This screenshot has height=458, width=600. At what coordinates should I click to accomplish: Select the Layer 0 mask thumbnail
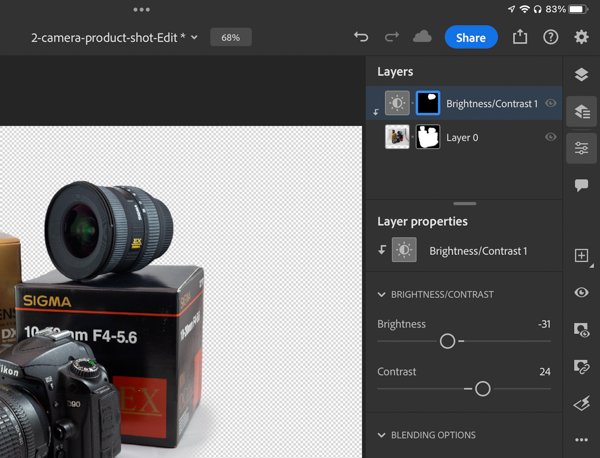pos(428,137)
